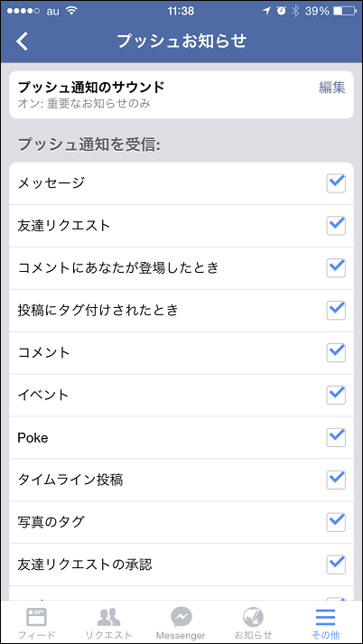Open the フィード tab icon

[36, 617]
